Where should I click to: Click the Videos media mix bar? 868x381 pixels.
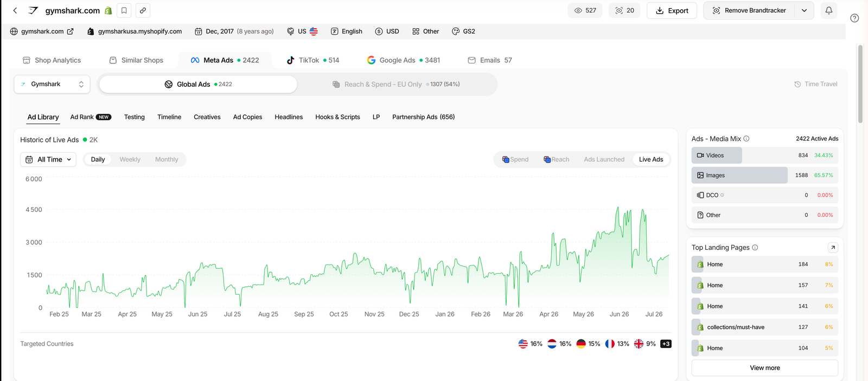[x=765, y=156]
